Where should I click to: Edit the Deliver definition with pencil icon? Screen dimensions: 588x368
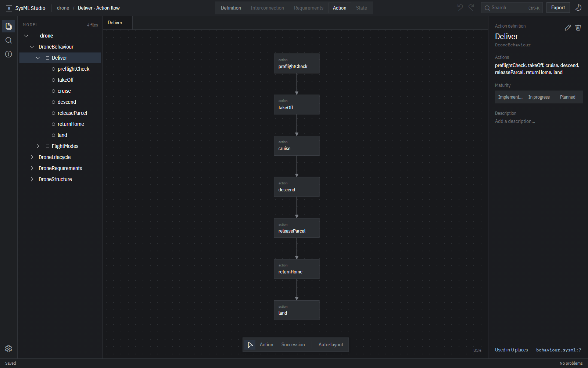[568, 28]
